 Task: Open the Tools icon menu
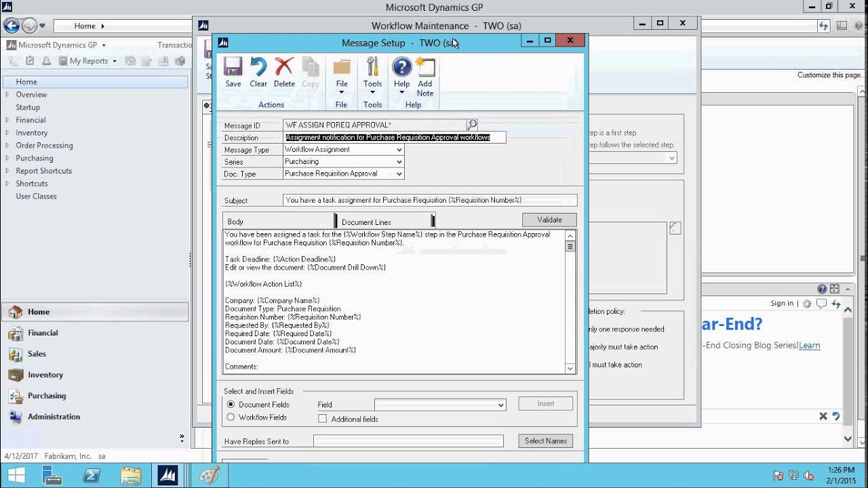click(372, 67)
